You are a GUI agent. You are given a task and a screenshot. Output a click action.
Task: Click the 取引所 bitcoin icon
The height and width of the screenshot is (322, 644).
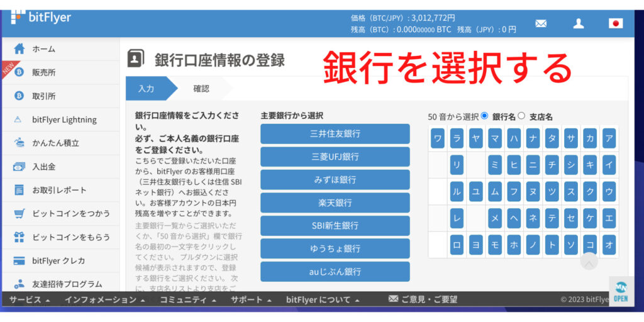19,96
